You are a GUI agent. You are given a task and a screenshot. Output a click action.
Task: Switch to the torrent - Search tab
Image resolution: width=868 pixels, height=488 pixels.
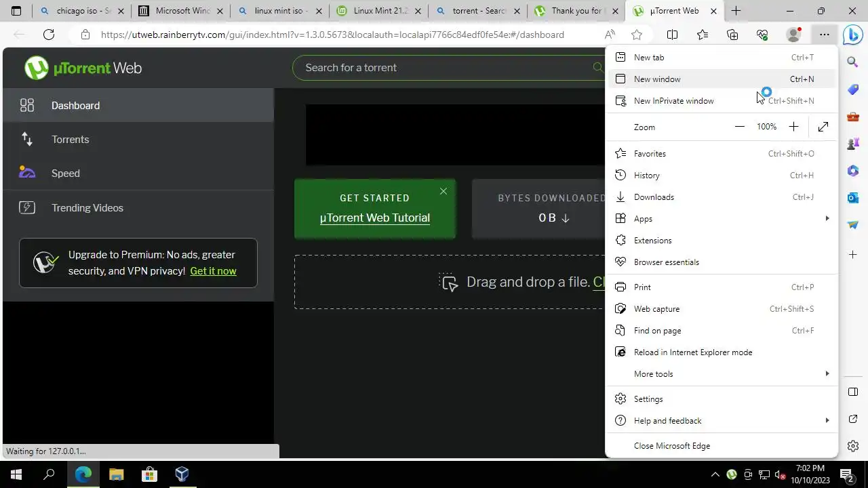click(477, 11)
